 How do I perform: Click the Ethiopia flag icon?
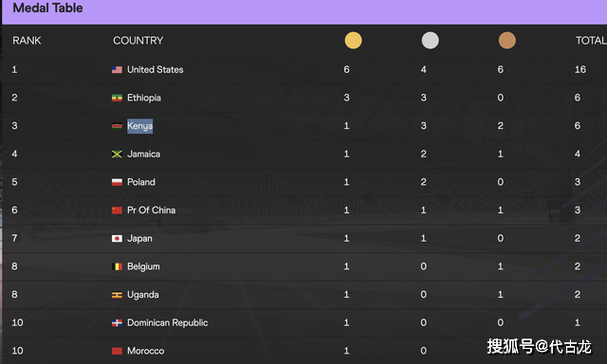click(117, 98)
